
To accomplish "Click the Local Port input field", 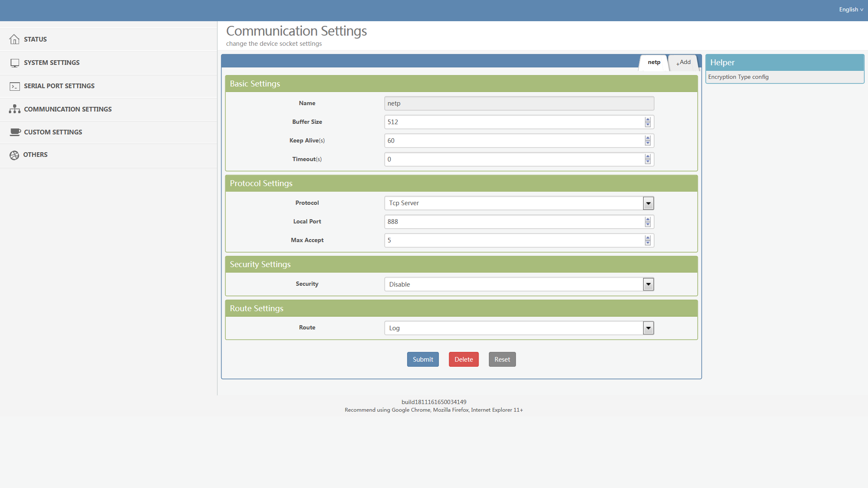I will pos(519,222).
